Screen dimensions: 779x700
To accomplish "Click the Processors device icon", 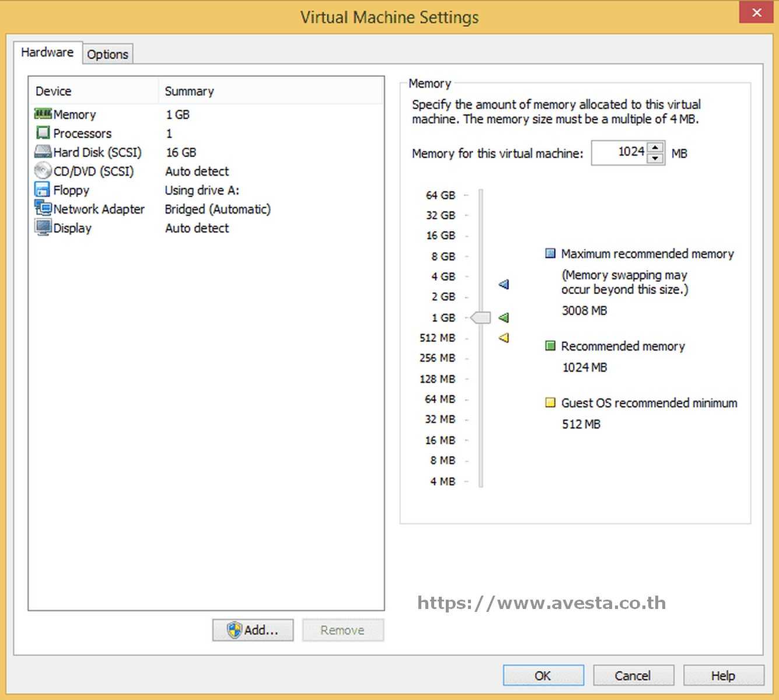I will (43, 132).
